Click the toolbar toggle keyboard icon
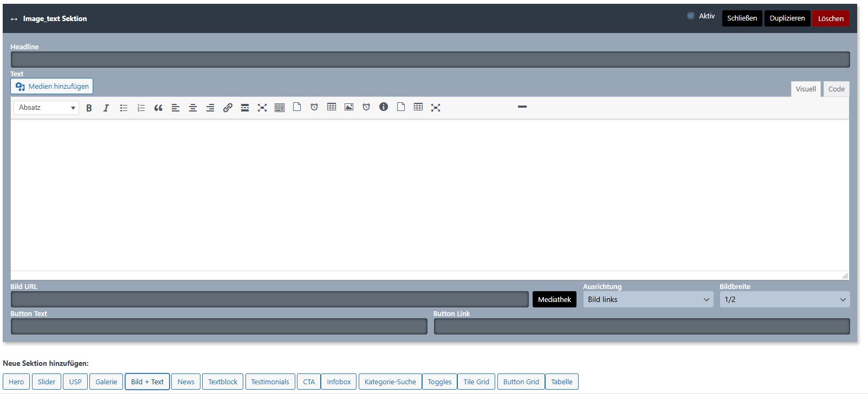The image size is (868, 394). pos(280,108)
